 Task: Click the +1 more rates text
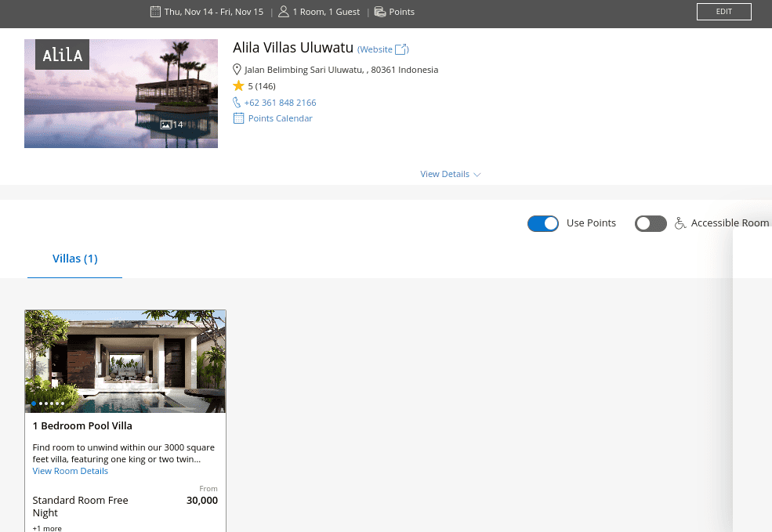47,528
